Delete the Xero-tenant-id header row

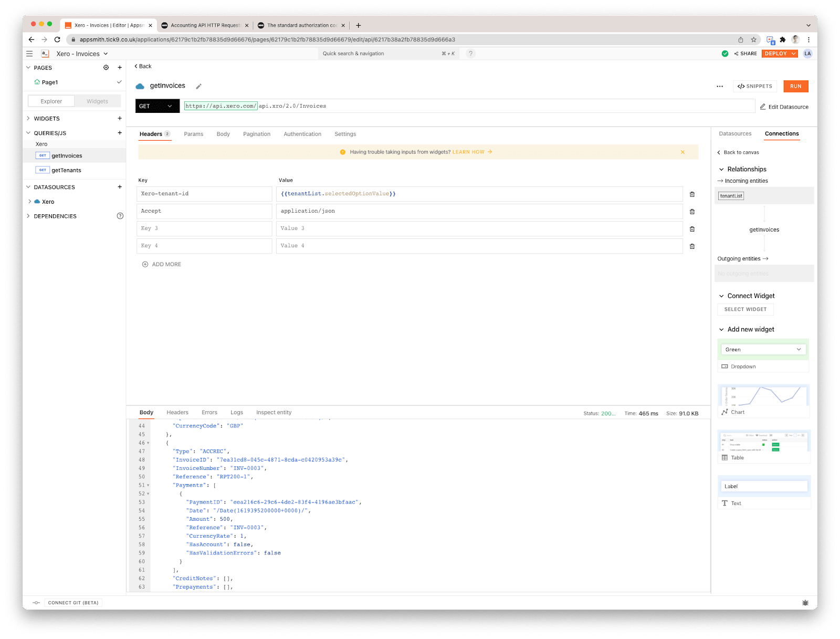click(x=692, y=194)
